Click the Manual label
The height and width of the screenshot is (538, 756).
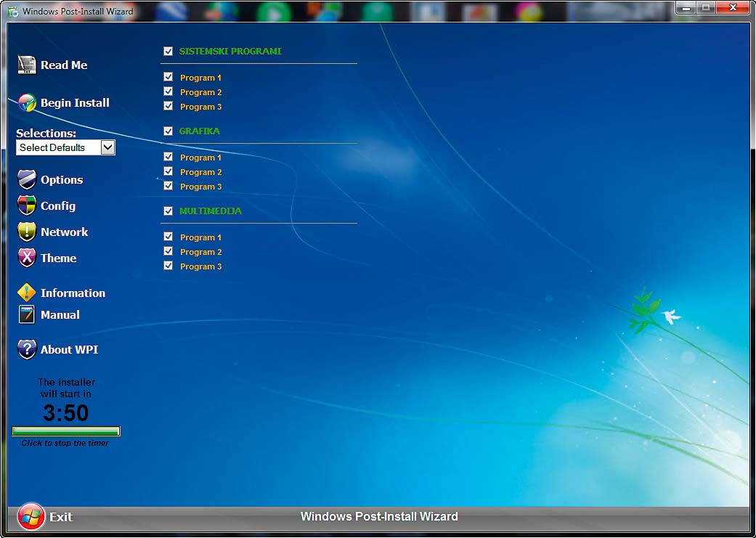pos(60,315)
